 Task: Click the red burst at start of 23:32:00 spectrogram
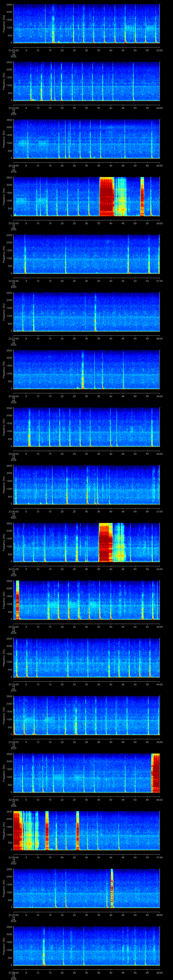(x=18, y=600)
